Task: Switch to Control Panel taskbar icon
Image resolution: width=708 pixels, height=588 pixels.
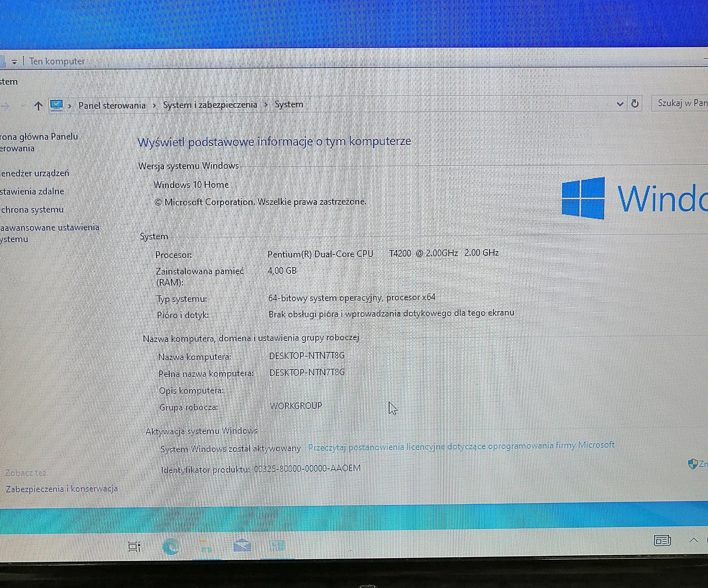Action: coord(277,545)
